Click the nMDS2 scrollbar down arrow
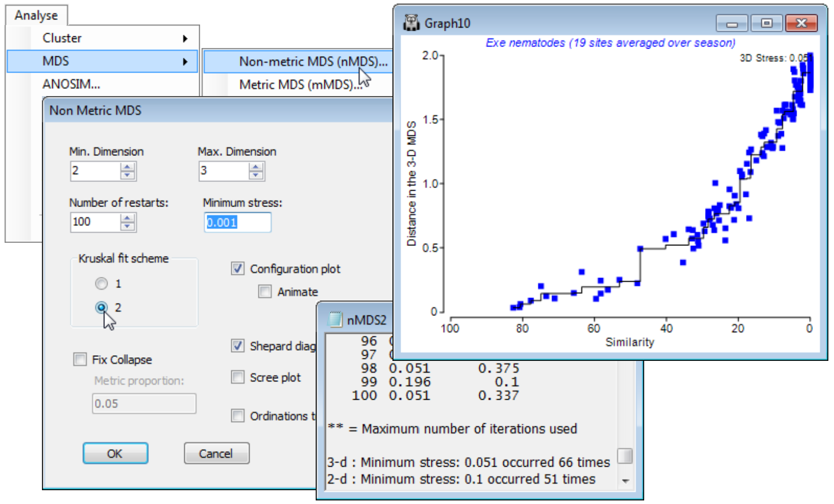834x504 pixels. (x=625, y=481)
